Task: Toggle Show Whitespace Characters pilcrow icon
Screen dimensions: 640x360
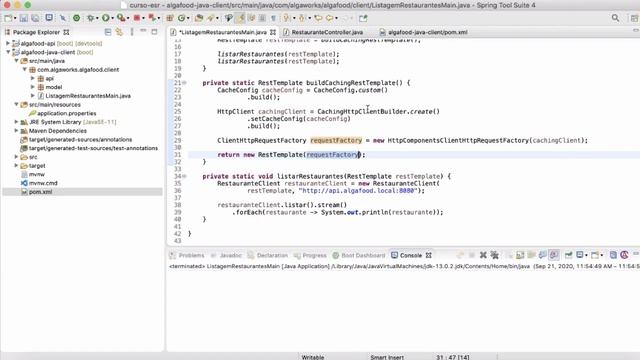Action: pyautogui.click(x=273, y=18)
